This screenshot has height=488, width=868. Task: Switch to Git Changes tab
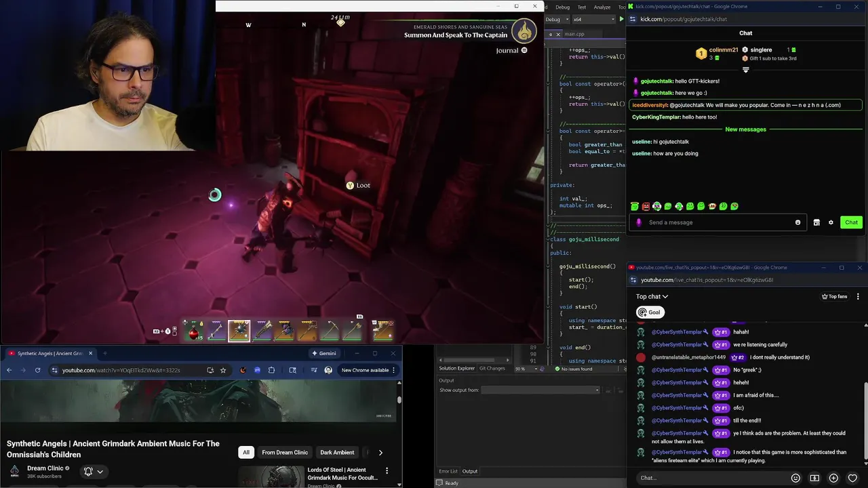492,368
